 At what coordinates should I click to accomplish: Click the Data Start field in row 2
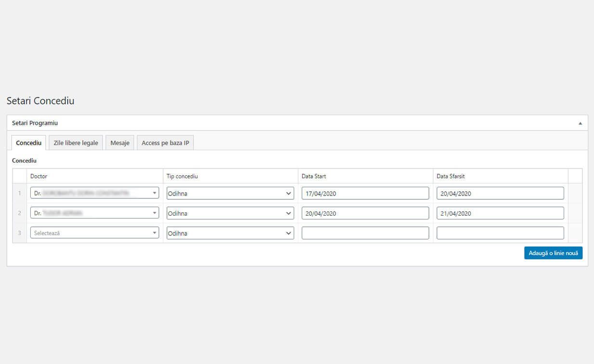[365, 213]
